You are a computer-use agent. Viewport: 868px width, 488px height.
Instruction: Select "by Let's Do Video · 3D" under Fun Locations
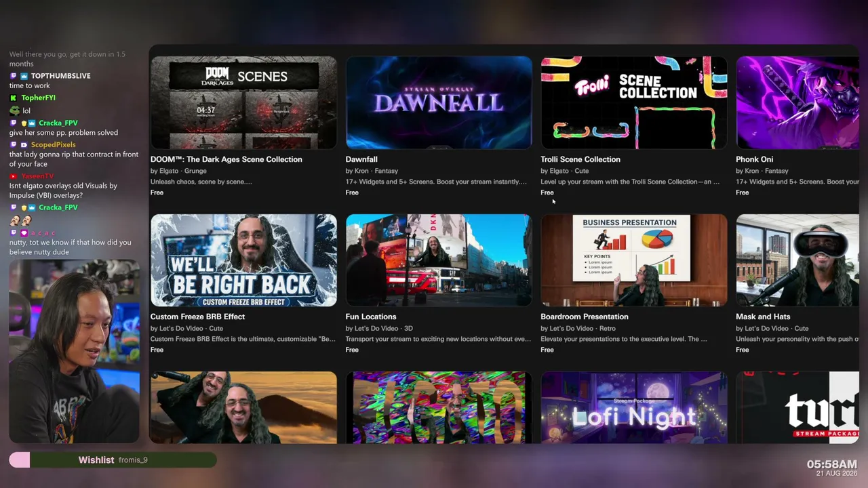(379, 328)
